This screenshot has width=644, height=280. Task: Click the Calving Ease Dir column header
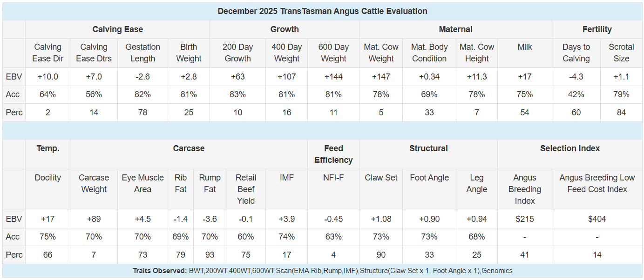point(47,53)
